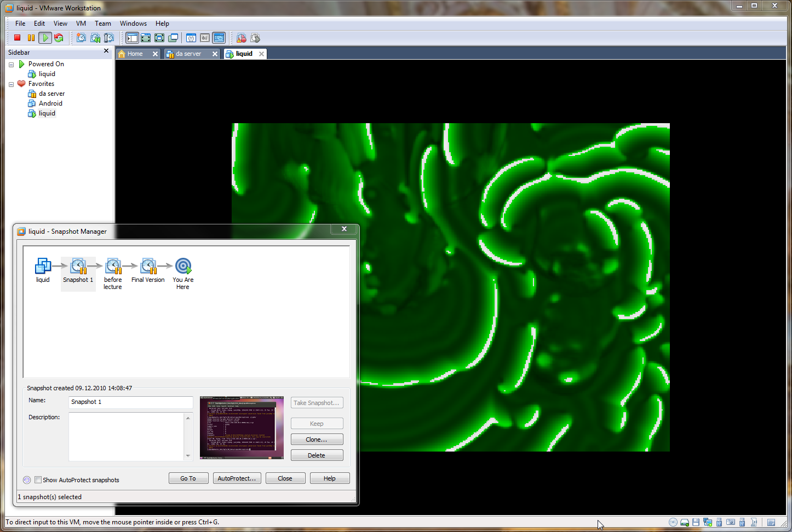792x532 pixels.
Task: Click the Revert to Snapshot toolbar icon
Action: point(95,38)
